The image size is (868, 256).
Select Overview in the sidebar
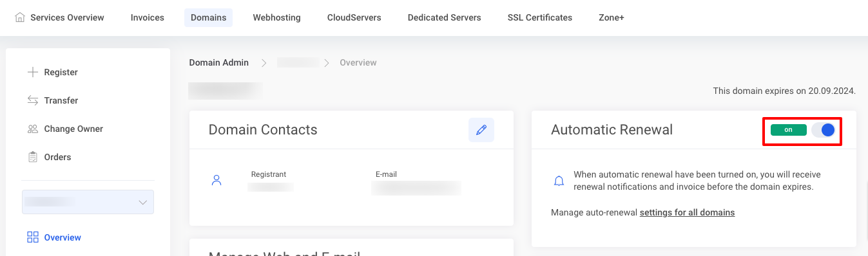63,237
